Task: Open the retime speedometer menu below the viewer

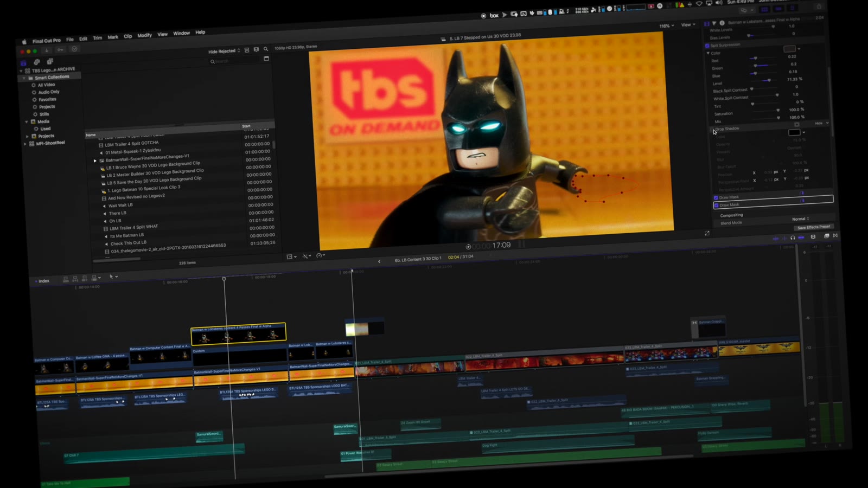Action: (321, 255)
